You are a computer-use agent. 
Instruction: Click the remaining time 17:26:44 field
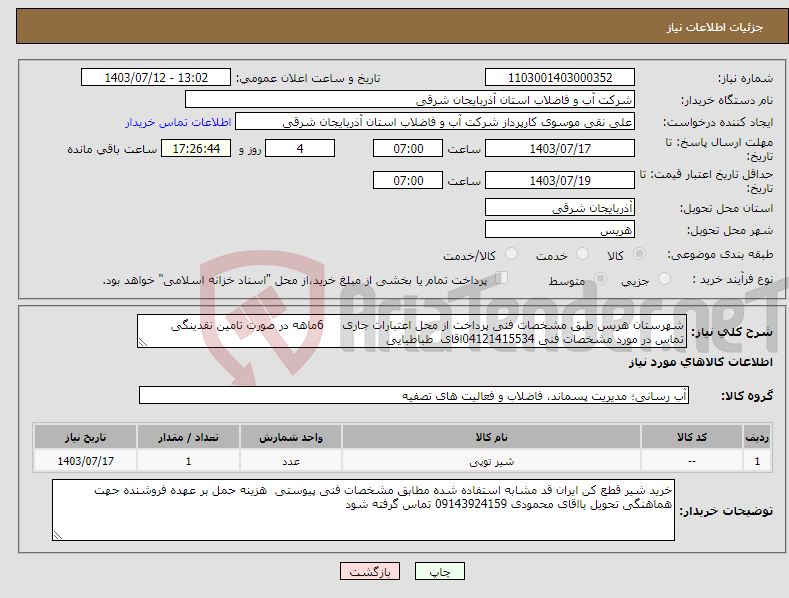tap(196, 148)
